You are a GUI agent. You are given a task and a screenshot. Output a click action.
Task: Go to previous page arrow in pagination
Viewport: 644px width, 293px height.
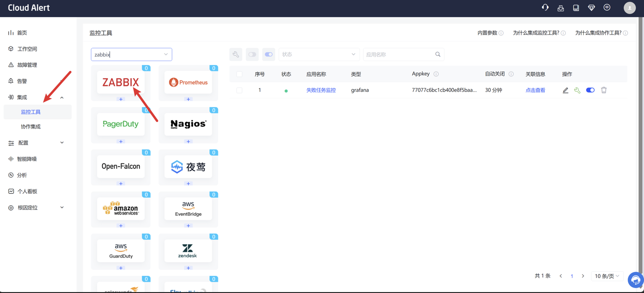561,276
